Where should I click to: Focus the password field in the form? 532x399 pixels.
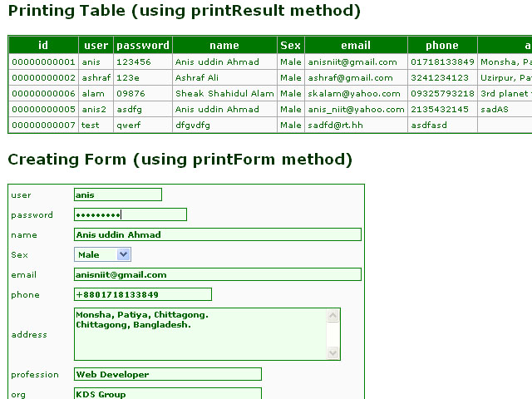130,215
